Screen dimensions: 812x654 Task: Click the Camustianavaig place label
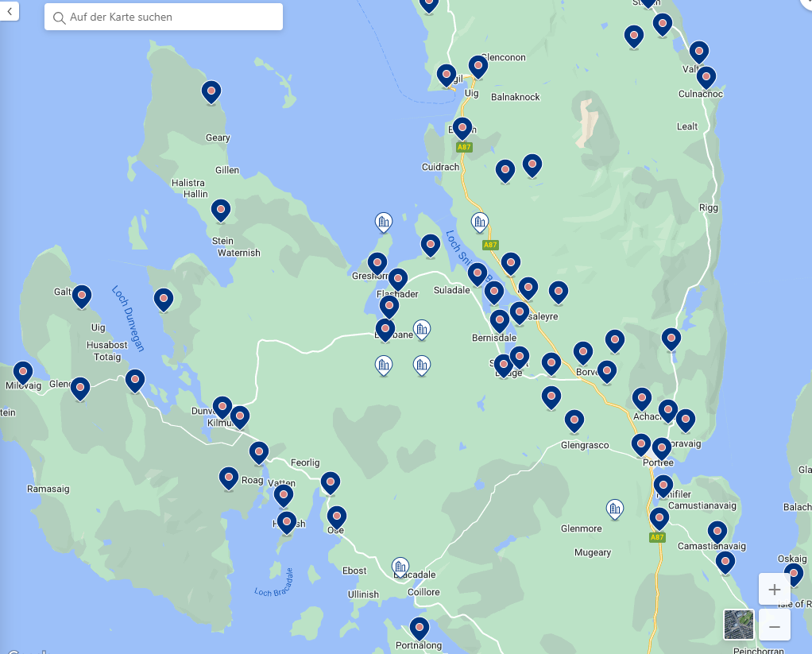(x=702, y=505)
